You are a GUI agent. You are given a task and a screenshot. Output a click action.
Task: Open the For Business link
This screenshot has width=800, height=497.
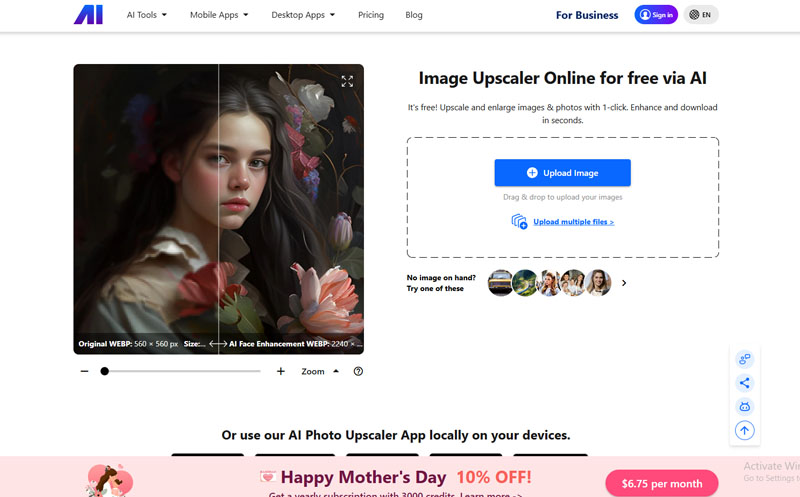(x=587, y=15)
